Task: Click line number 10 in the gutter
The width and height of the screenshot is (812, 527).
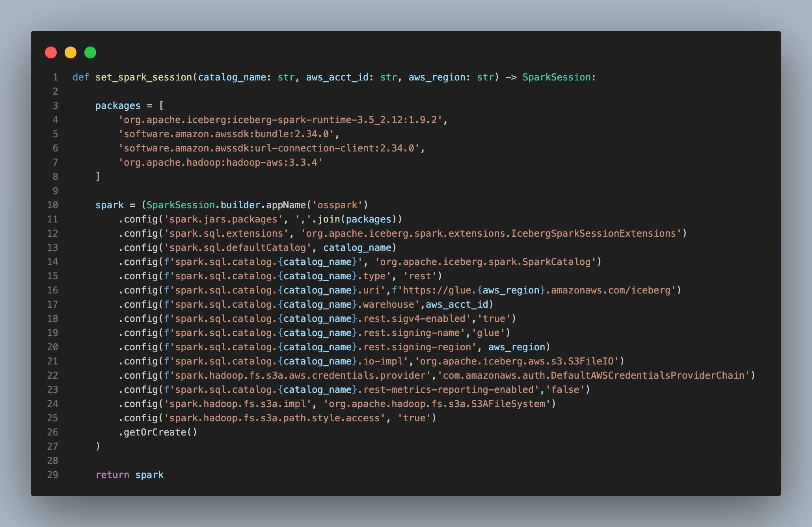Action: pos(52,205)
